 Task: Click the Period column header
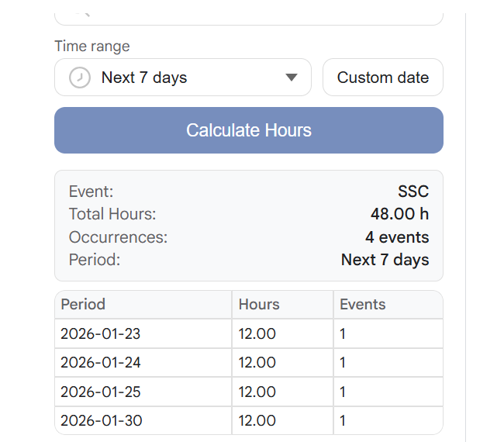(x=83, y=305)
